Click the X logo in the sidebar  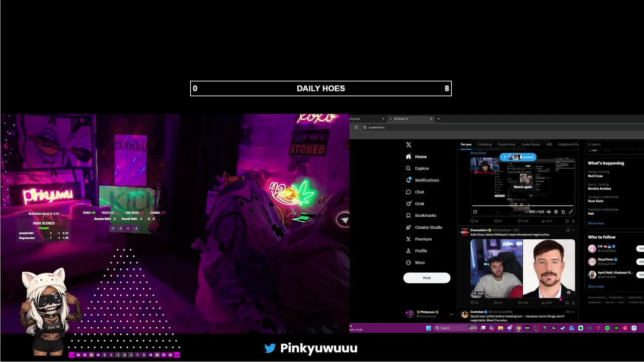pyautogui.click(x=409, y=145)
